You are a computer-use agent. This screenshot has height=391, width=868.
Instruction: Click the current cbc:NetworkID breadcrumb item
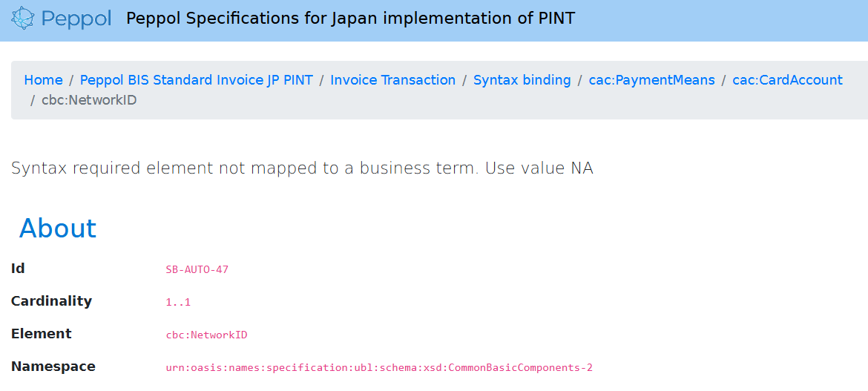pos(89,100)
